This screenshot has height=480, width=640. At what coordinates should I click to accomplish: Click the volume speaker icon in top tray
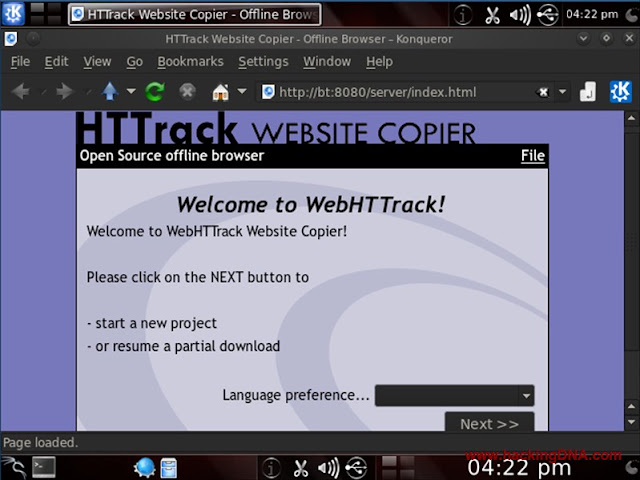click(520, 15)
